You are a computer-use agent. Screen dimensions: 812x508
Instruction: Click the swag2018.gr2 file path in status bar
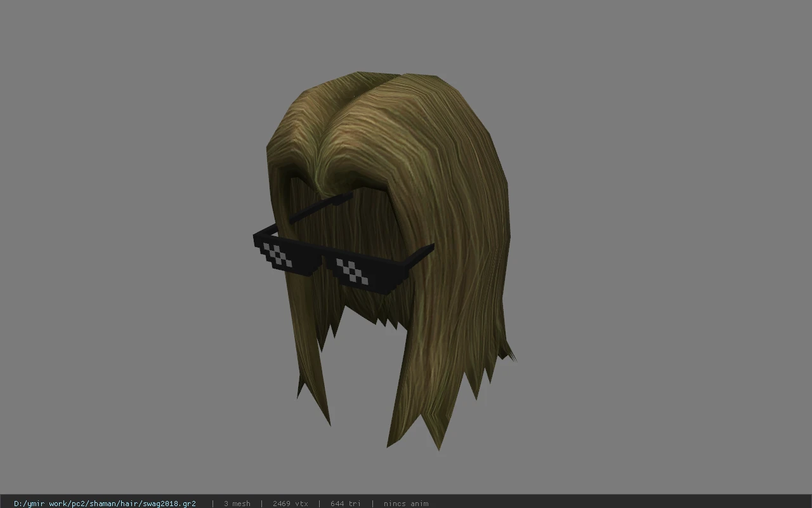(105, 504)
